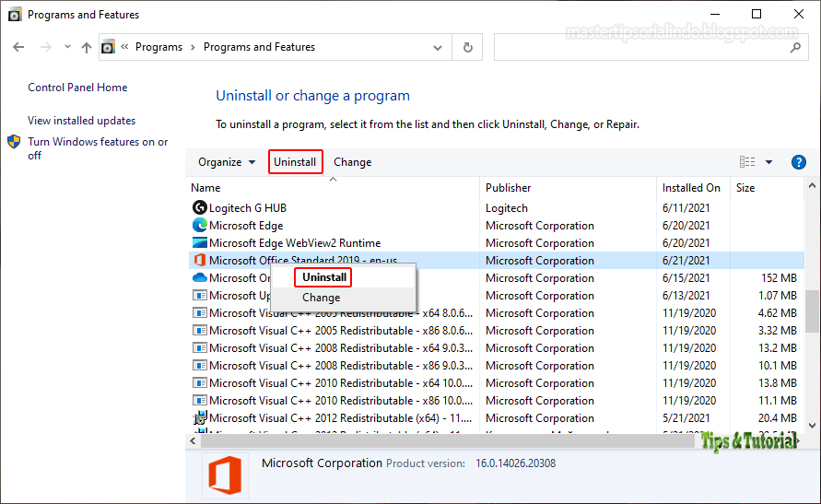Open Turn Windows features on or off
Screen dimensions: 821x504
[x=98, y=142]
